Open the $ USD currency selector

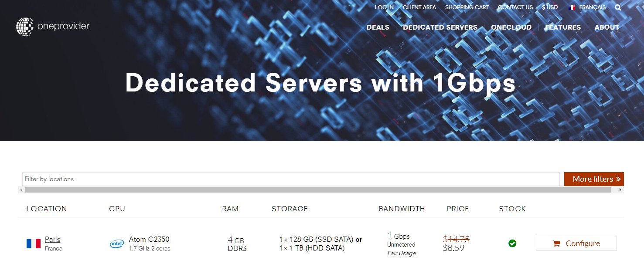(x=550, y=7)
